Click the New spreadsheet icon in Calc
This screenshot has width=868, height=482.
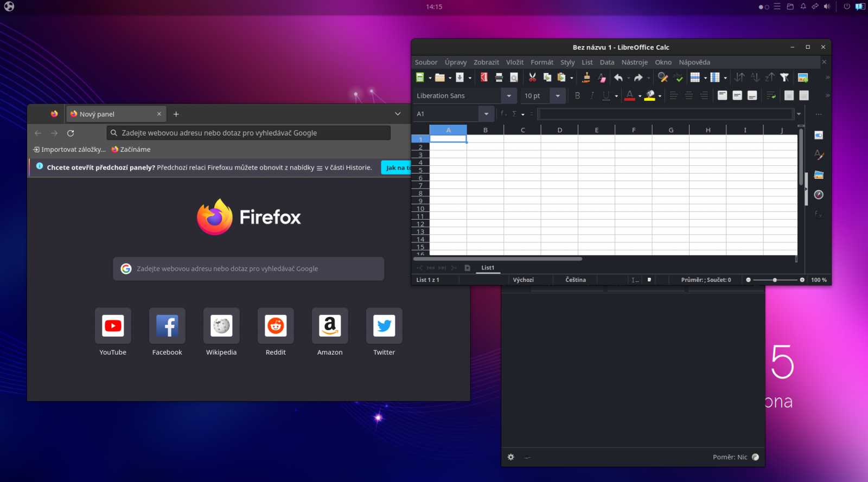pyautogui.click(x=420, y=78)
